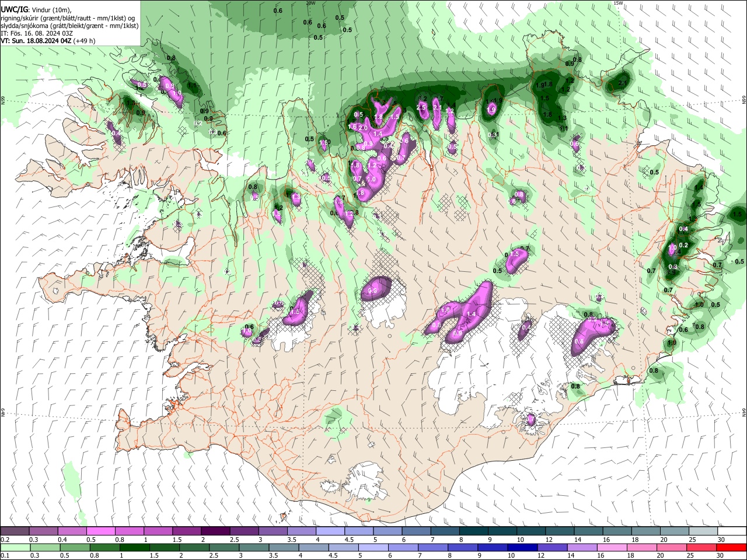This screenshot has height=560, width=747.
Task: Select the top-row grey swatch between 20 and 25
Action: [674, 531]
